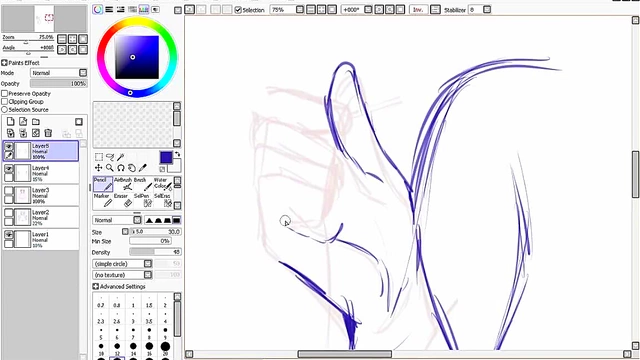Select the flattest brush edge shape
Screen dimensions: 640x360
click(x=176, y=220)
